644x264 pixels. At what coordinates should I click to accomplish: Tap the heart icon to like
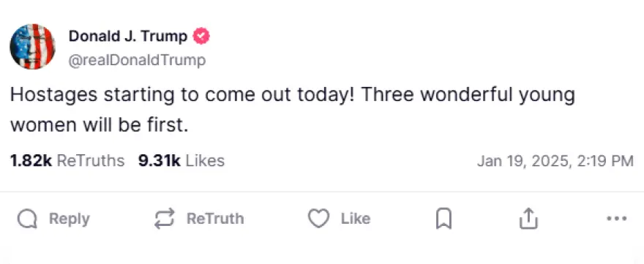[319, 219]
